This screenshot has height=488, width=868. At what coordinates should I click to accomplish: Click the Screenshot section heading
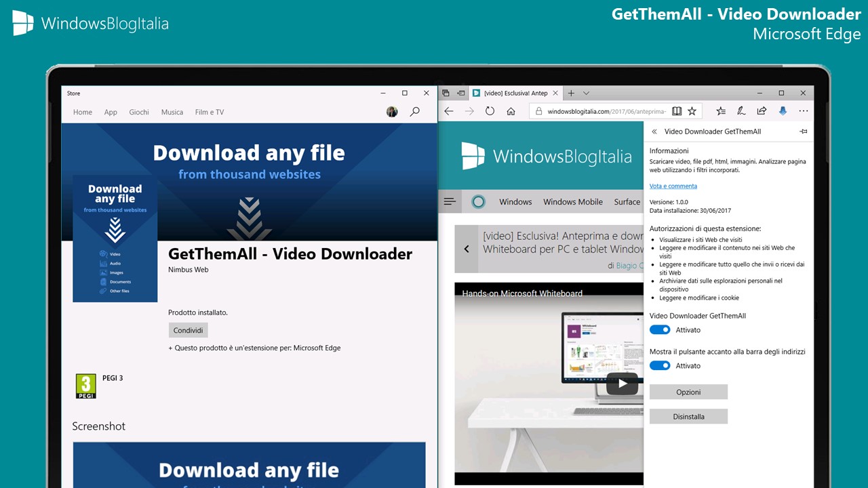click(99, 426)
